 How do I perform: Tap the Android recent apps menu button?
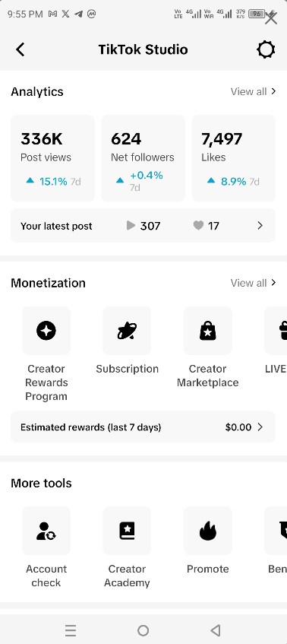pos(71,630)
